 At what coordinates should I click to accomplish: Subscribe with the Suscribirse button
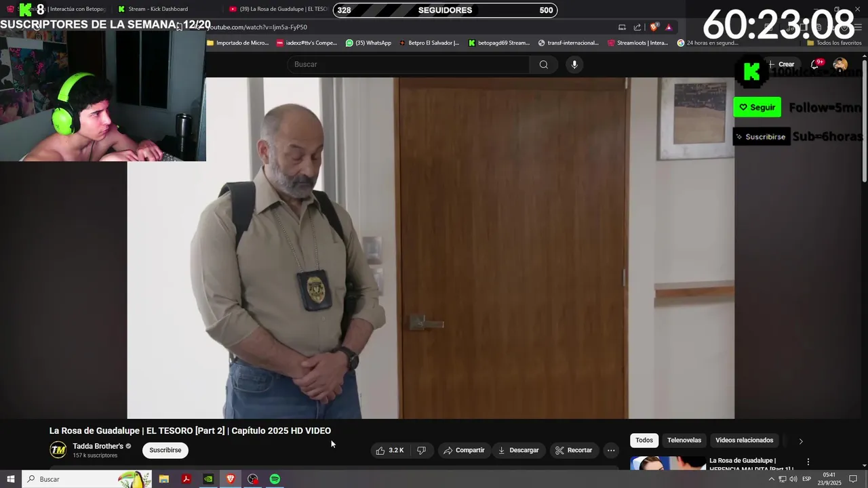click(x=165, y=450)
